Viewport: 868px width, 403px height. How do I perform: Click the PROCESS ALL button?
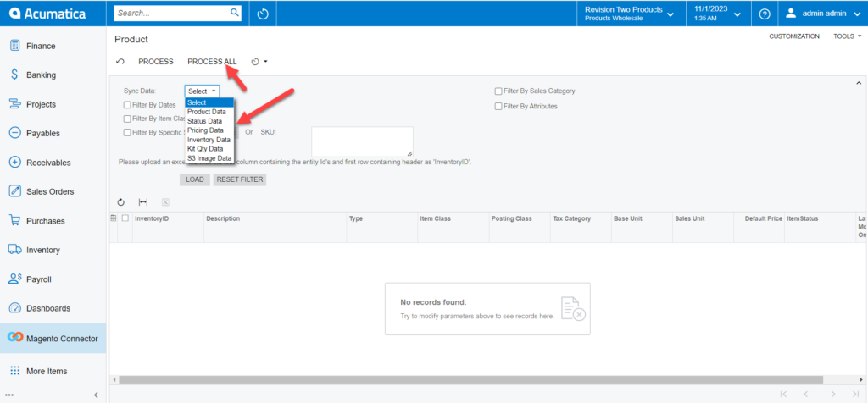[212, 61]
